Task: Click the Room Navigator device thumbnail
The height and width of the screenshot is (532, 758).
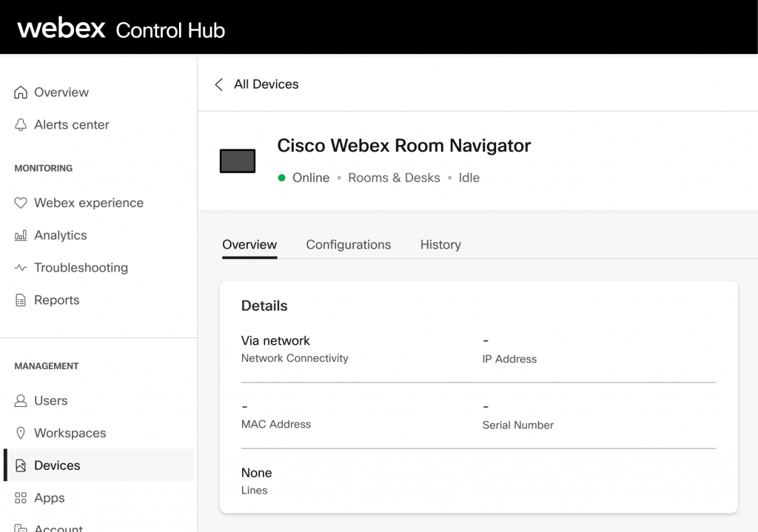Action: [x=237, y=160]
